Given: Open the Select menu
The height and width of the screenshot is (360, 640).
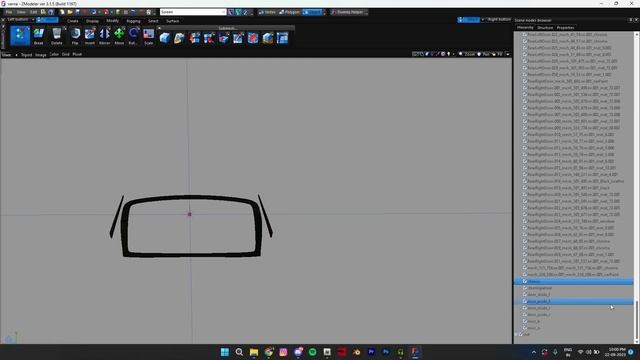Looking at the screenshot, I should click(x=153, y=21).
